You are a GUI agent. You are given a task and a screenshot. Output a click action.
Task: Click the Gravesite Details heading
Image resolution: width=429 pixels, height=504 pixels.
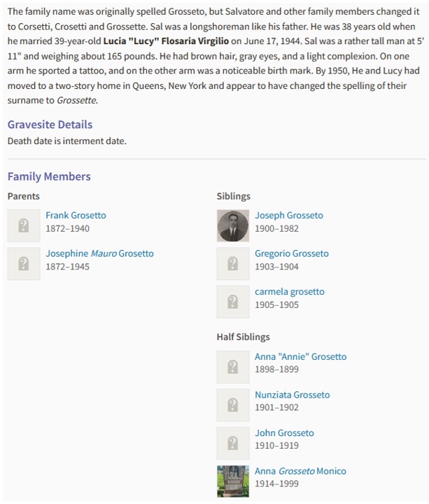pos(50,125)
